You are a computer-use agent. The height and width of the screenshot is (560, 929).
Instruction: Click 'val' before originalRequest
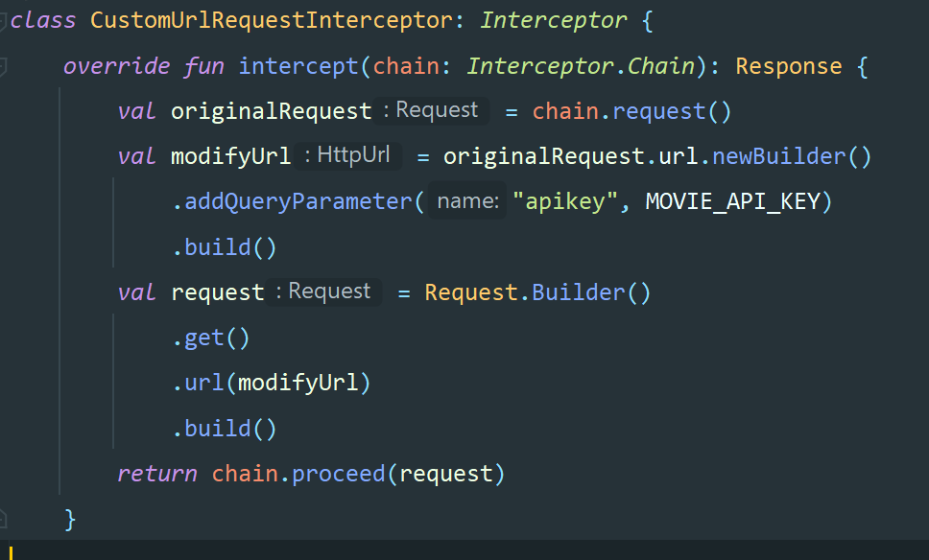(x=136, y=111)
